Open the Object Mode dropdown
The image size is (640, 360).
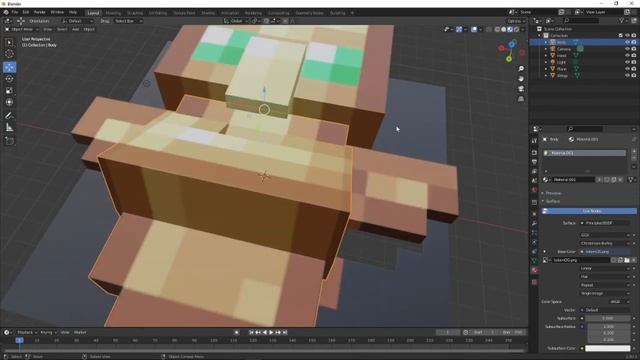(22, 29)
